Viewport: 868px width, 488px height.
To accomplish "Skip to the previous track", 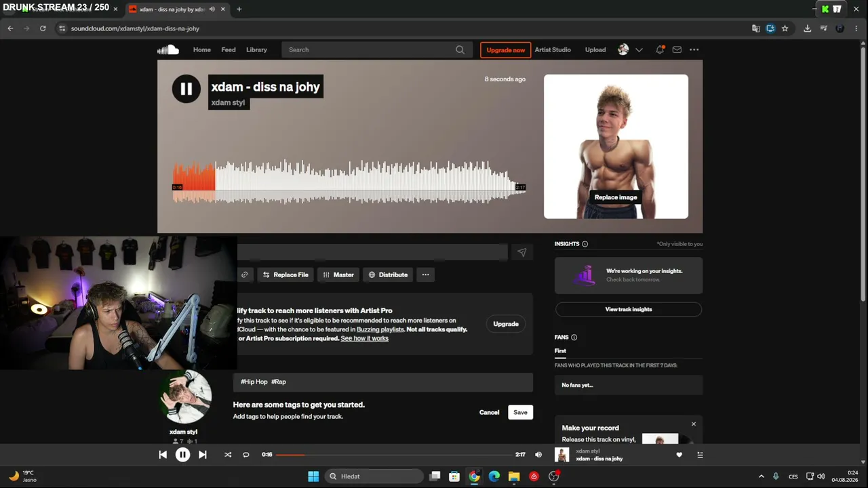I will point(163,455).
